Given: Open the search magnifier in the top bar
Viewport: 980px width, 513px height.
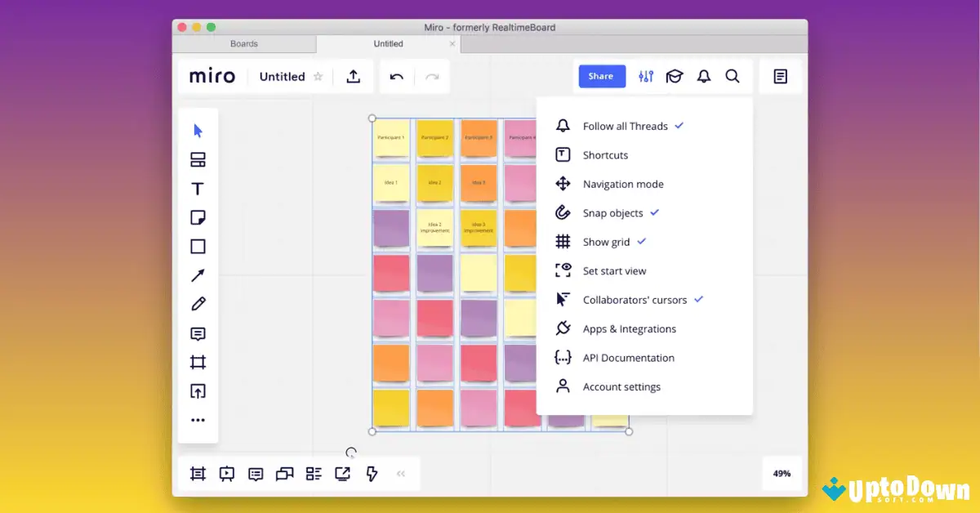Looking at the screenshot, I should pyautogui.click(x=733, y=76).
